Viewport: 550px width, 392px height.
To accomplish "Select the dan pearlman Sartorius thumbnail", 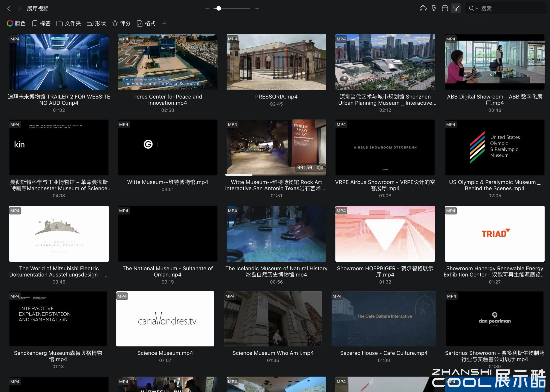I will pyautogui.click(x=495, y=319).
